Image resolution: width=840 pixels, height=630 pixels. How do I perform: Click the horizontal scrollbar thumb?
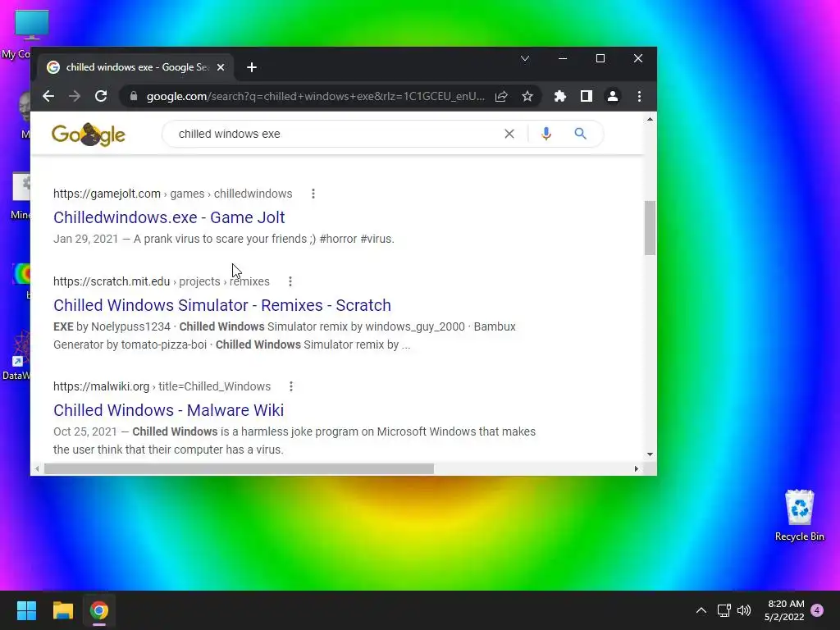[239, 468]
